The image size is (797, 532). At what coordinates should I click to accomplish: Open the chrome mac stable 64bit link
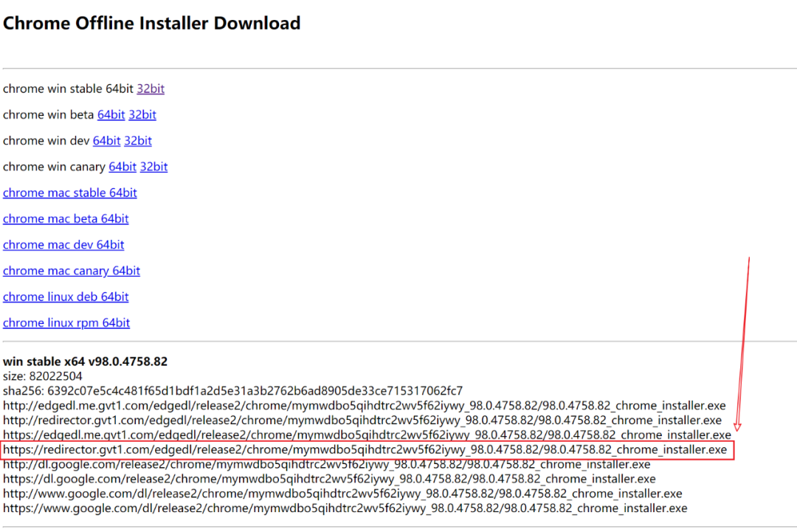pos(70,193)
